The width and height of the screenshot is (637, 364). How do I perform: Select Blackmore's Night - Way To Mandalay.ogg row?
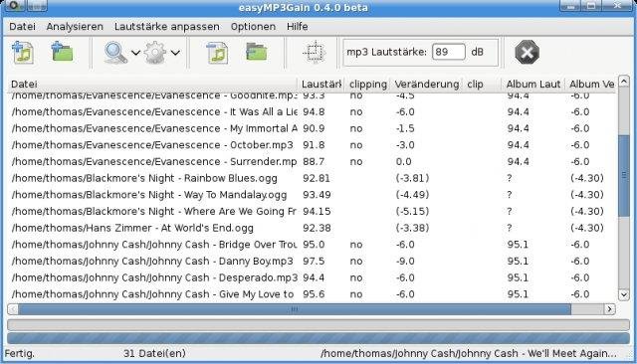[312, 195]
